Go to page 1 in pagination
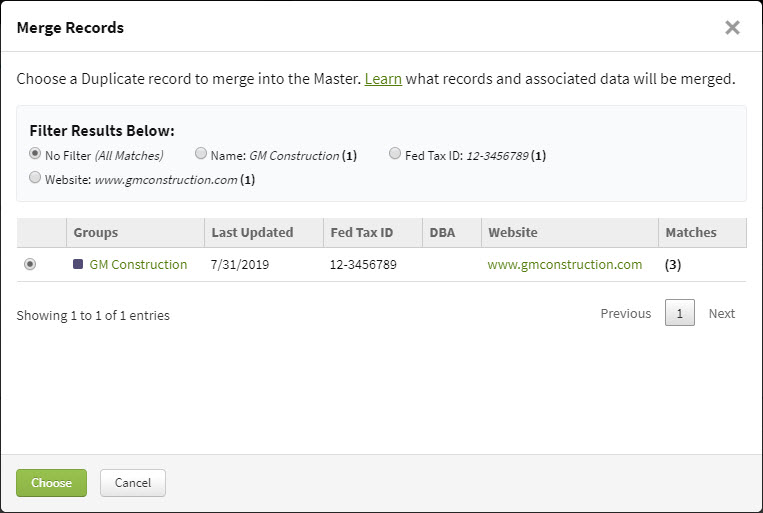Viewport: 763px width, 513px height. [x=680, y=313]
